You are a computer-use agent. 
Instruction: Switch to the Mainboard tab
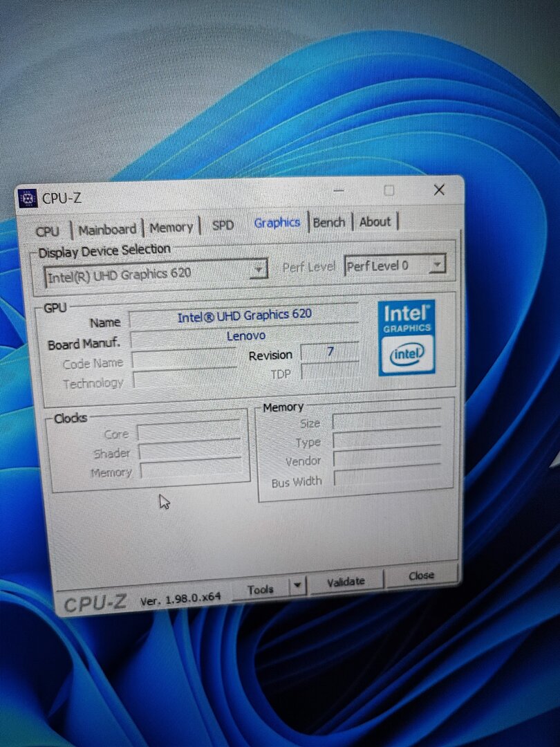[x=107, y=230]
